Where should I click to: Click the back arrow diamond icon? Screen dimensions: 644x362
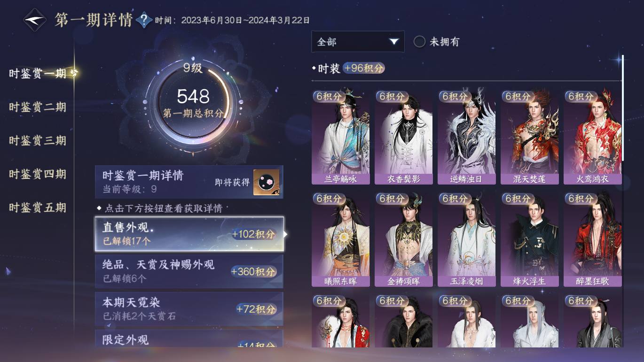pyautogui.click(x=35, y=20)
